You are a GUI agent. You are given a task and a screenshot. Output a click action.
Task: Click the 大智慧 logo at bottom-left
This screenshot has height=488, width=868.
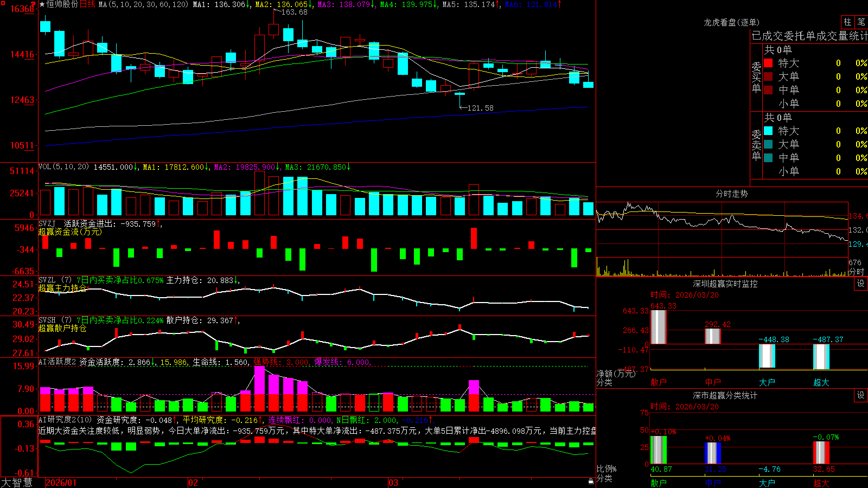point(17,483)
